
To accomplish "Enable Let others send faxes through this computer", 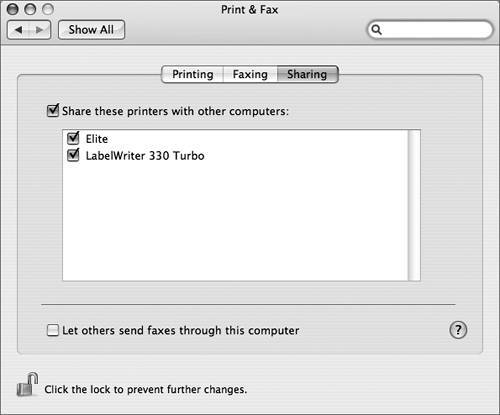I will click(x=53, y=330).
